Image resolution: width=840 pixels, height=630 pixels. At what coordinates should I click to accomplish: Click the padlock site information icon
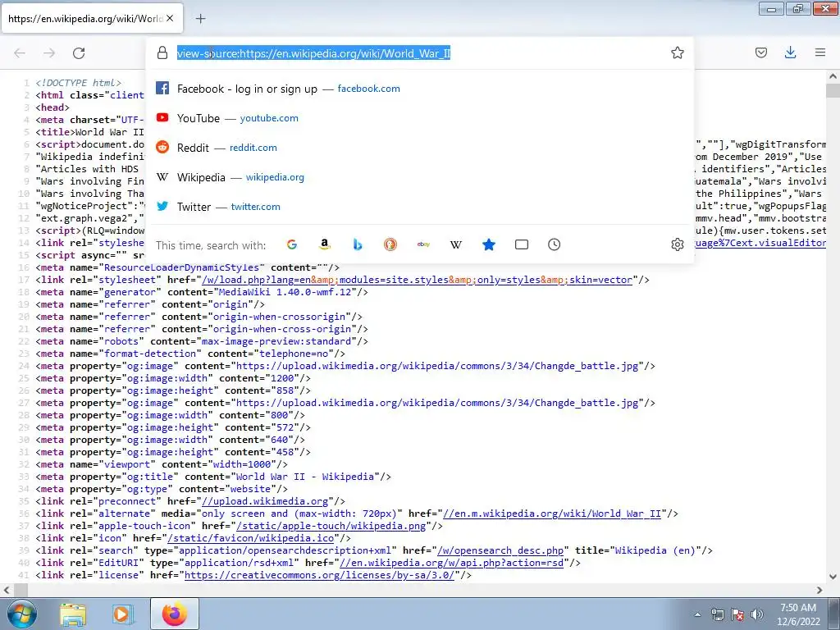[162, 52]
